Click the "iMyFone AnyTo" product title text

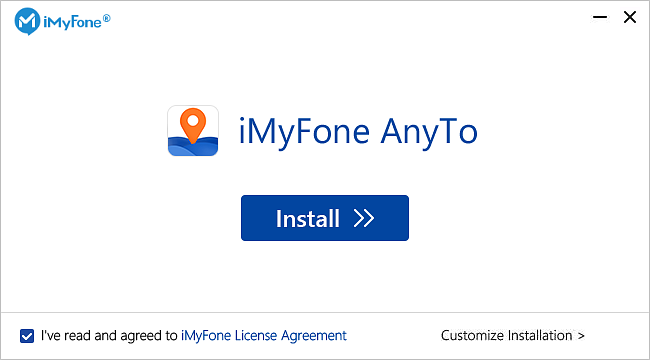(x=359, y=131)
